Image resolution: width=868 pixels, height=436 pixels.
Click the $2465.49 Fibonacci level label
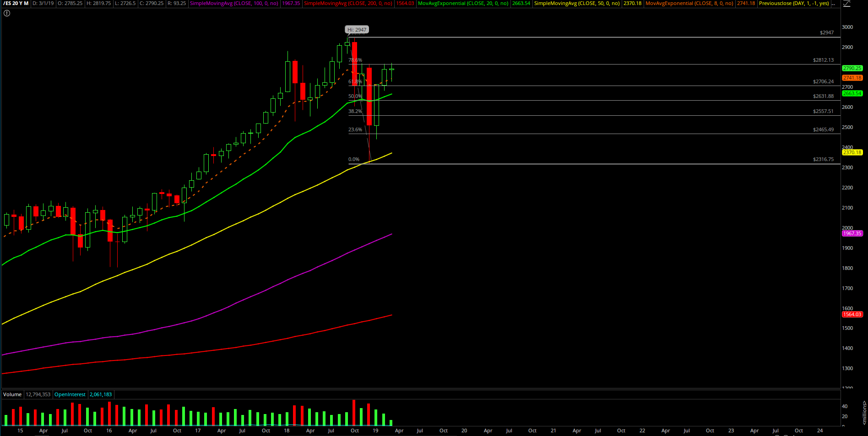pyautogui.click(x=823, y=129)
